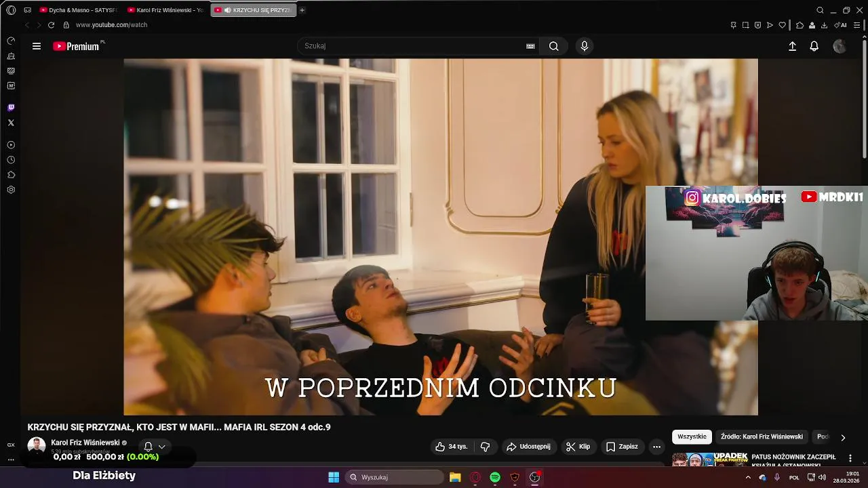The width and height of the screenshot is (868, 488).
Task: Dislike the video
Action: click(x=485, y=447)
